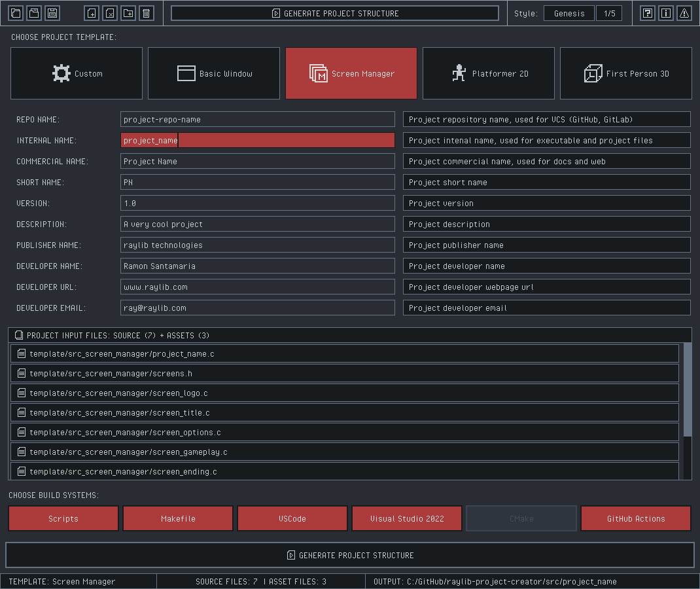700x589 pixels.
Task: Click the Developer Name input field
Action: [x=258, y=266]
